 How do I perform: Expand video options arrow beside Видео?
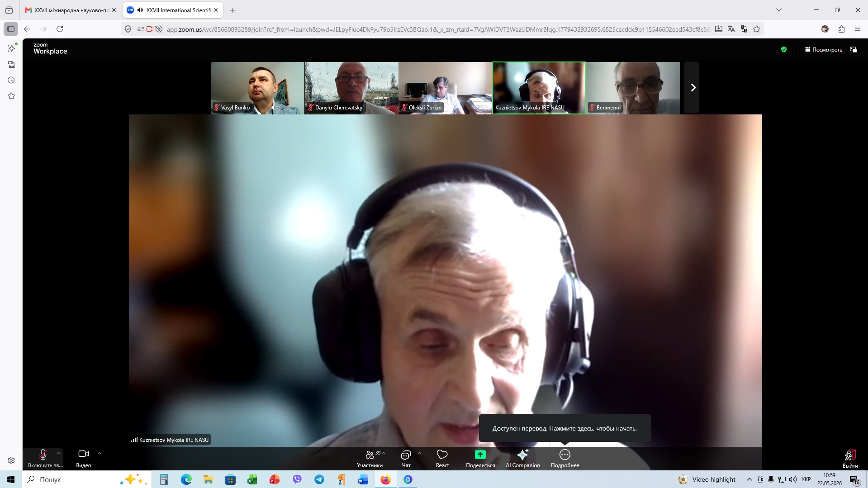[x=100, y=453]
